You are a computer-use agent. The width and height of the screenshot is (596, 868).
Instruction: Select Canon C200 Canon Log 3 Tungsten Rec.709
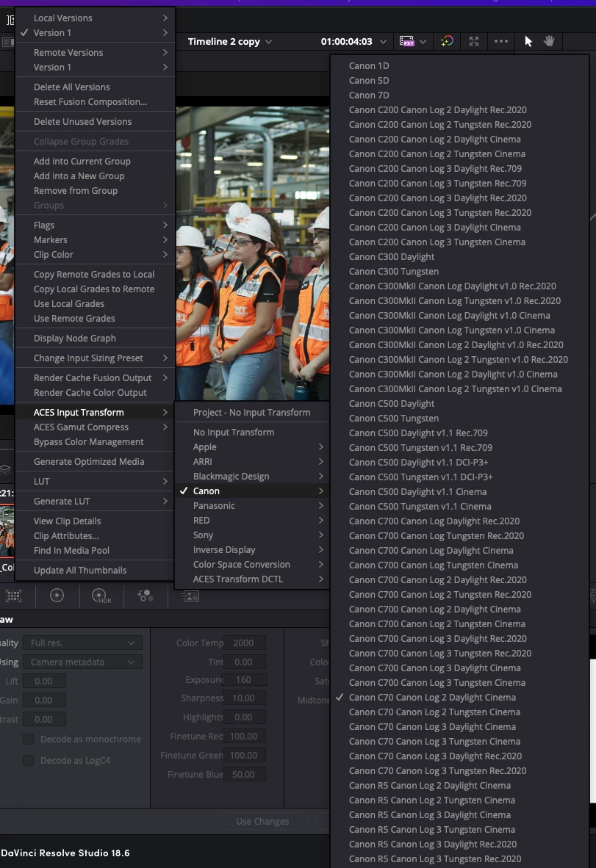[460, 184]
